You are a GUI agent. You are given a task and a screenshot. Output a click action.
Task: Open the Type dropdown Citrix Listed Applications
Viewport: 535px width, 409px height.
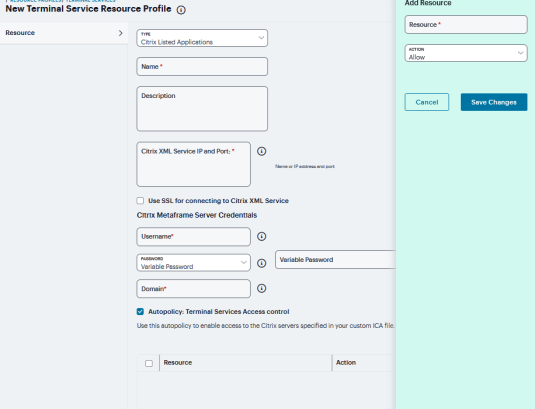(202, 38)
